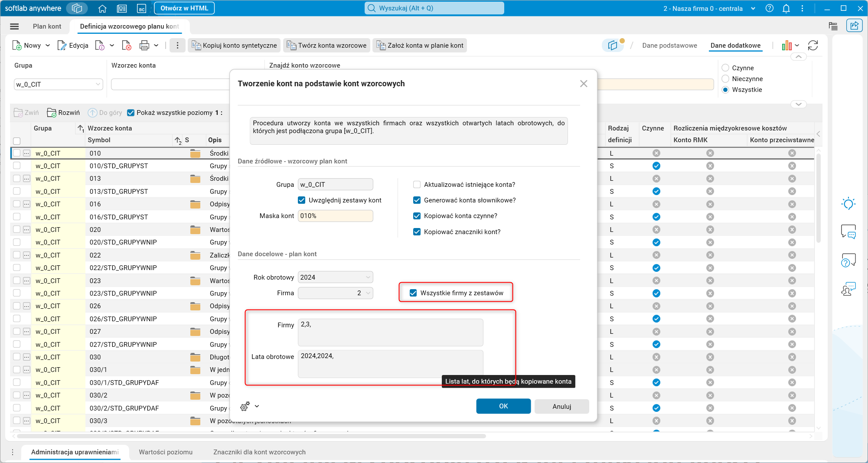This screenshot has height=463, width=868.
Task: Open the Dane podstawowe tab
Action: click(670, 46)
